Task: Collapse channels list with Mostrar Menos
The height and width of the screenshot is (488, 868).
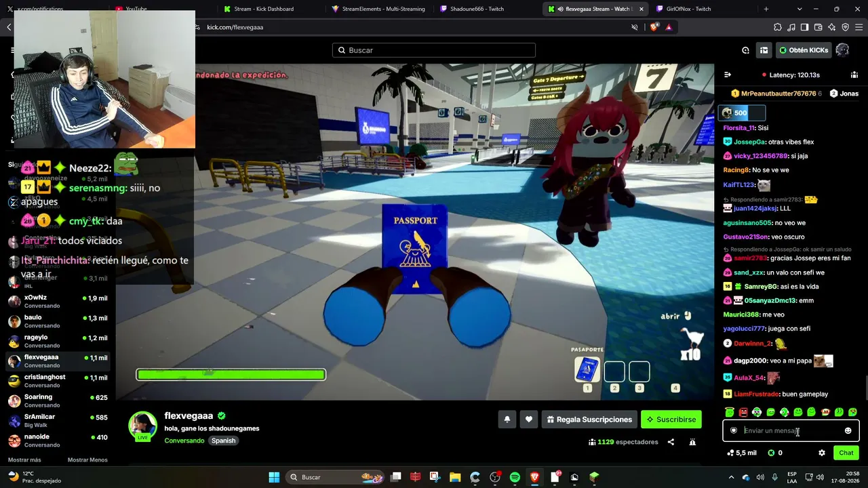Action: [87, 460]
